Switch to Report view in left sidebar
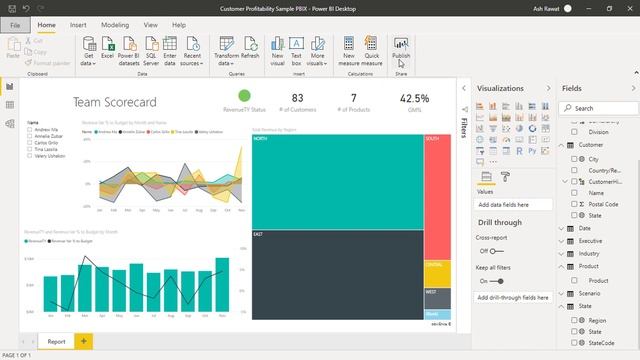 tap(10, 87)
